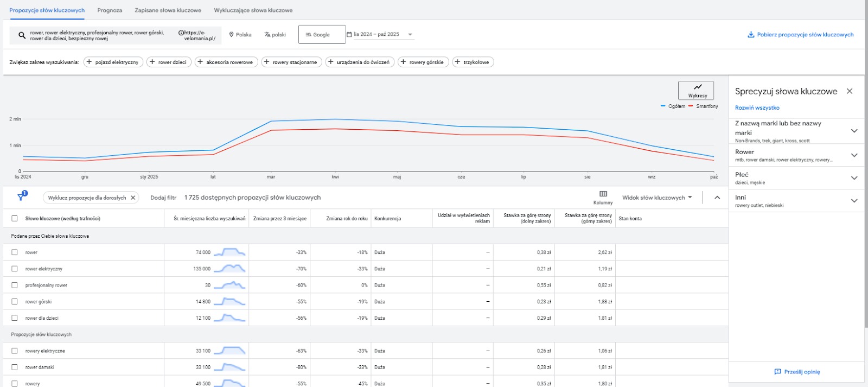Viewport: 868px width, 387px height.
Task: Click the filter funnel icon
Action: coord(21,197)
